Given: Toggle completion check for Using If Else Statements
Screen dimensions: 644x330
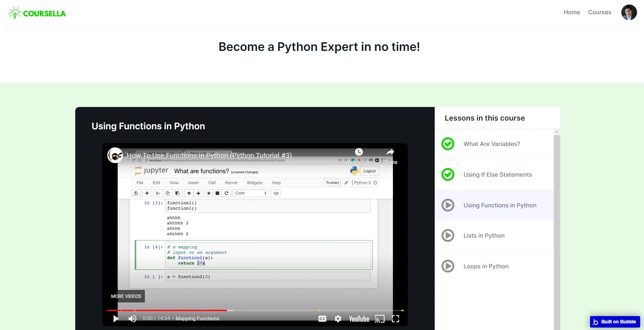Looking at the screenshot, I should [x=448, y=175].
